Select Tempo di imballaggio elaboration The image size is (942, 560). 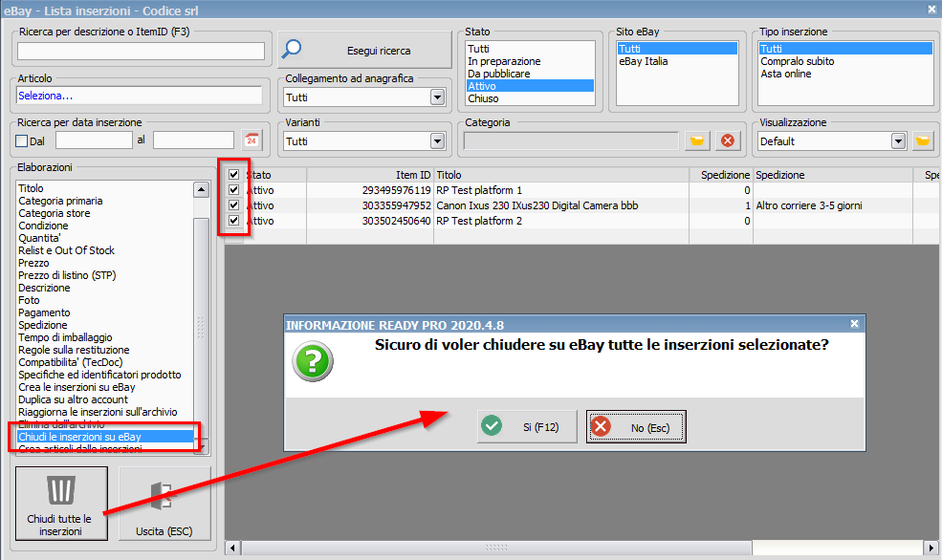point(104,337)
